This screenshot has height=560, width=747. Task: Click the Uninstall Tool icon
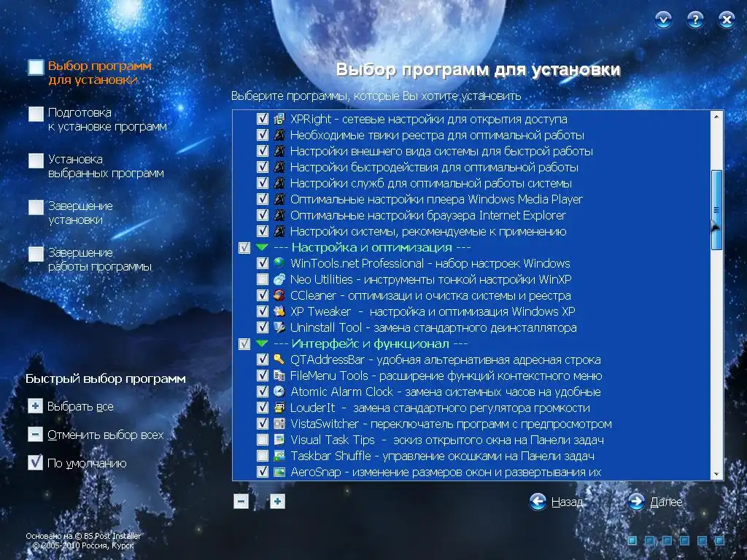point(279,327)
